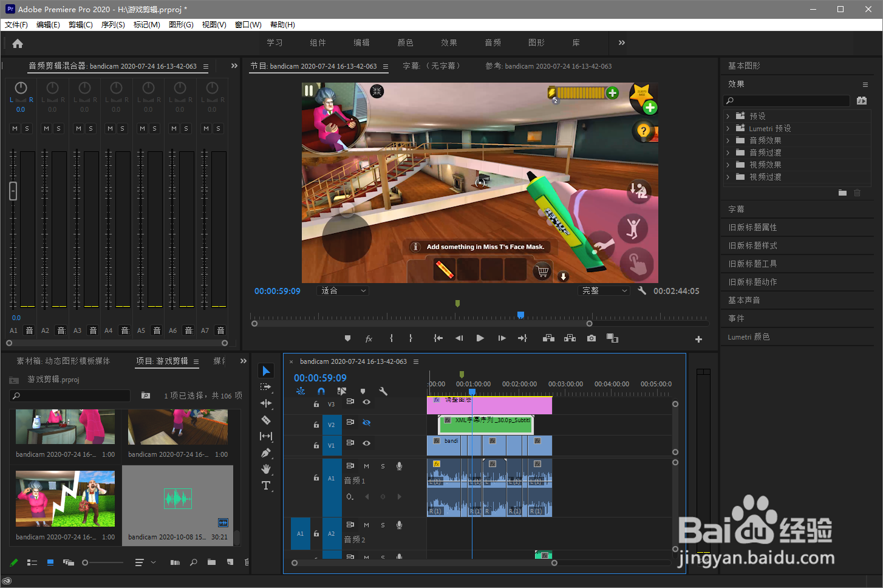The height and width of the screenshot is (588, 883).
Task: Select the Track Select Forward tool
Action: pyautogui.click(x=266, y=387)
